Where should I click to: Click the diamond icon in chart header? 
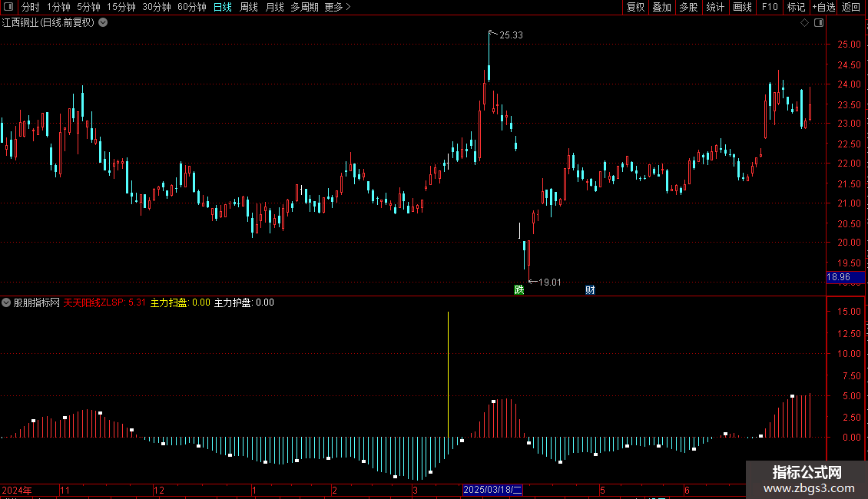tap(805, 23)
